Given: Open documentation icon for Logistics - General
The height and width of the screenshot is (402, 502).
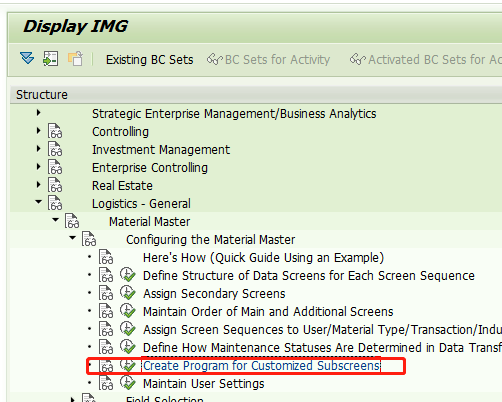Looking at the screenshot, I should click(x=55, y=203).
